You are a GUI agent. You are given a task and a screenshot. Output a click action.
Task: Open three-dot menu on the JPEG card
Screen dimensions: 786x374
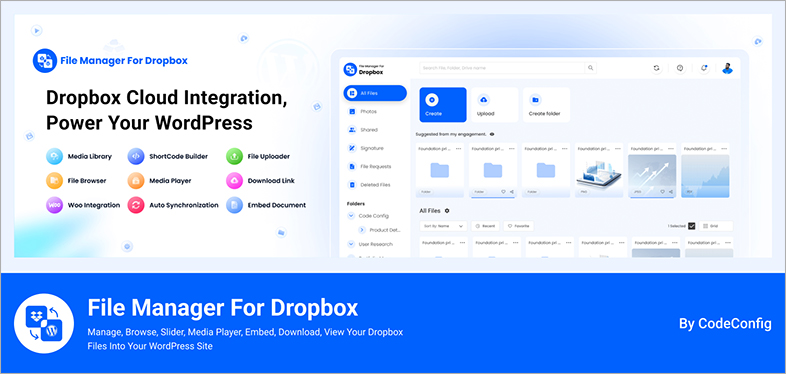(671, 149)
